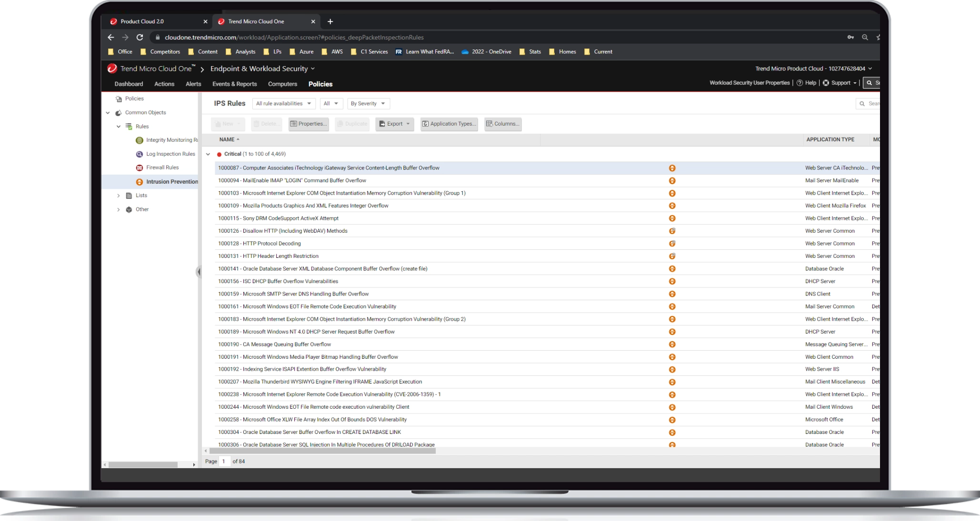Collapse the Common Objects tree node
The width and height of the screenshot is (980, 521).
(x=108, y=113)
